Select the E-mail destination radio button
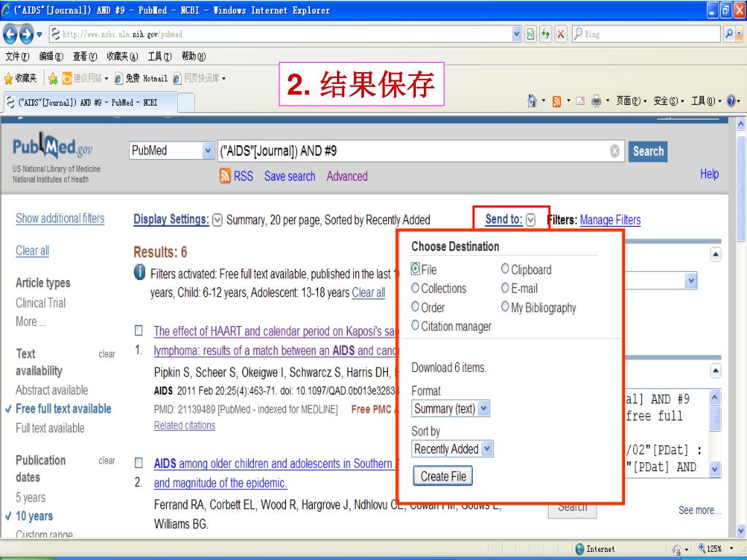Viewport: 747px width, 560px height. [505, 287]
